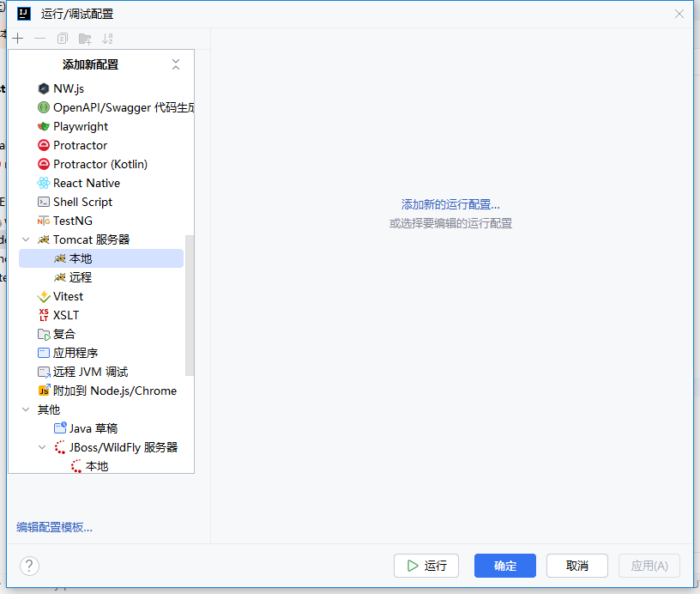Select the Shell Script configuration type
Image resolution: width=700 pixels, height=594 pixels.
(82, 202)
